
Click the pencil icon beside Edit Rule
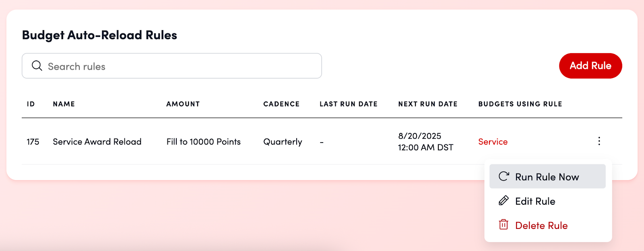pyautogui.click(x=504, y=201)
